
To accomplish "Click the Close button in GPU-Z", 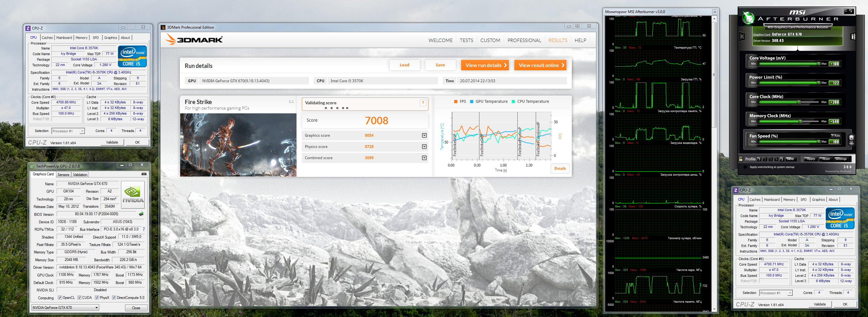I will pos(136,308).
